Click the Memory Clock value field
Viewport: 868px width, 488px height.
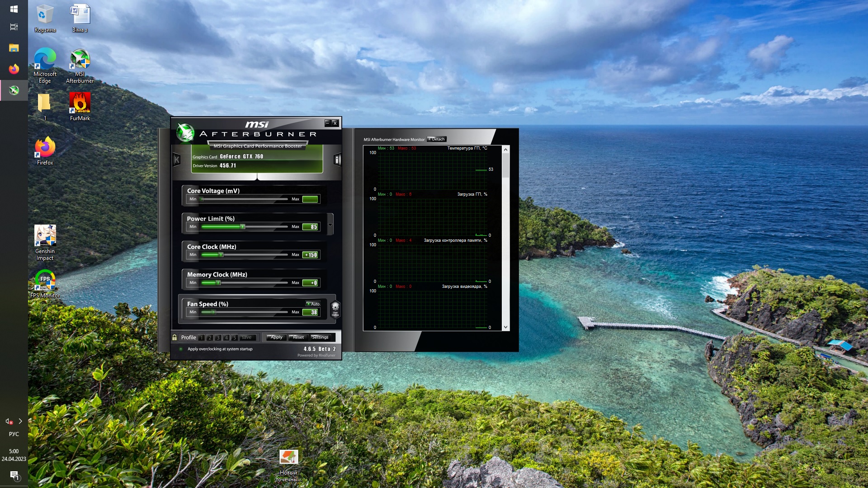311,283
